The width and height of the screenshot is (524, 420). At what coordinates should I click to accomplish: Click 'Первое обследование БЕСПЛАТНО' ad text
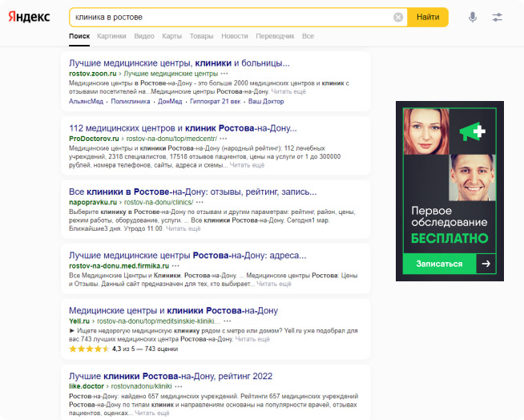(449, 225)
